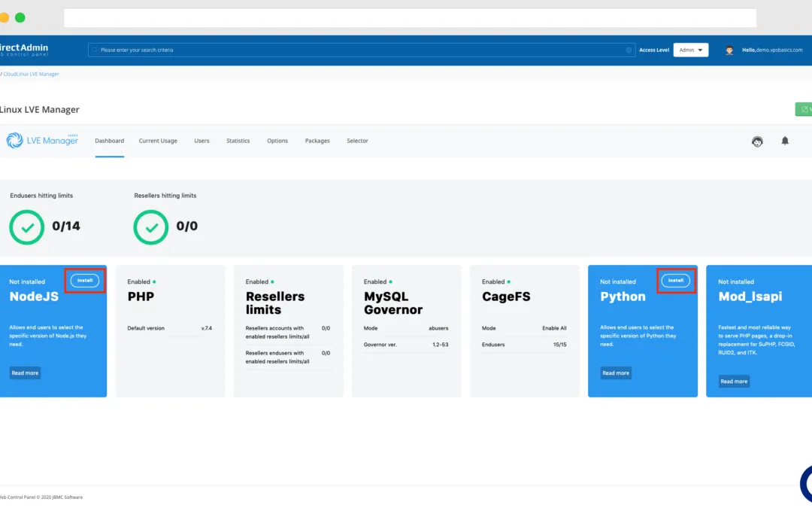Click the yellow minimize window dot
812x508 pixels.
coord(5,17)
